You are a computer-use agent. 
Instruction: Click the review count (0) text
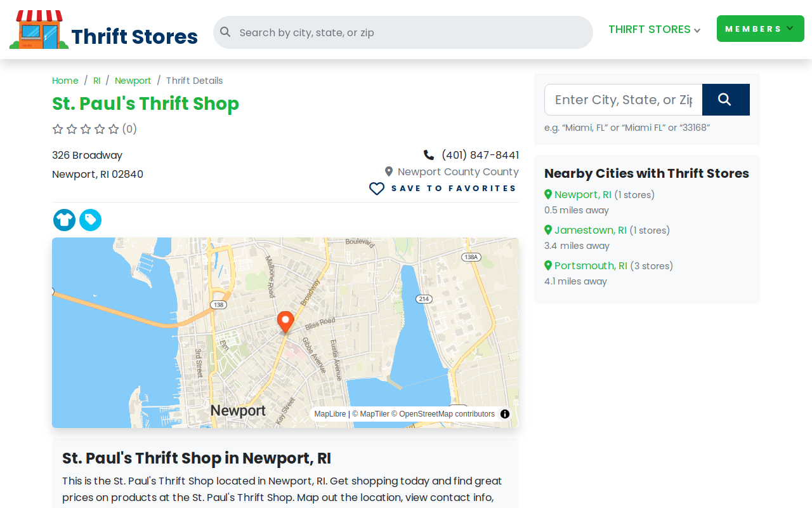[129, 129]
